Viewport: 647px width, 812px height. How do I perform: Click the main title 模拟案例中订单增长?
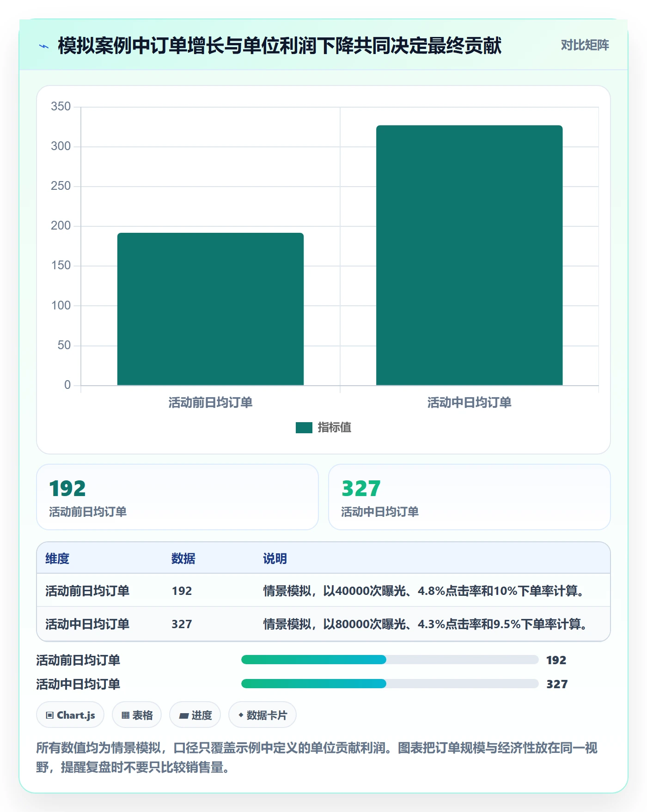[x=280, y=46]
